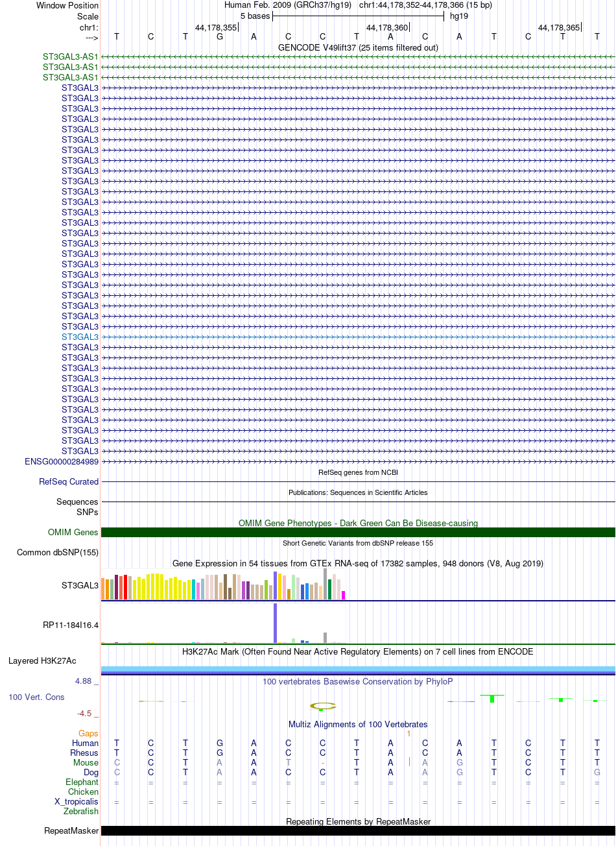Click the chr1: ruler label
The image size is (616, 846).
click(x=89, y=27)
